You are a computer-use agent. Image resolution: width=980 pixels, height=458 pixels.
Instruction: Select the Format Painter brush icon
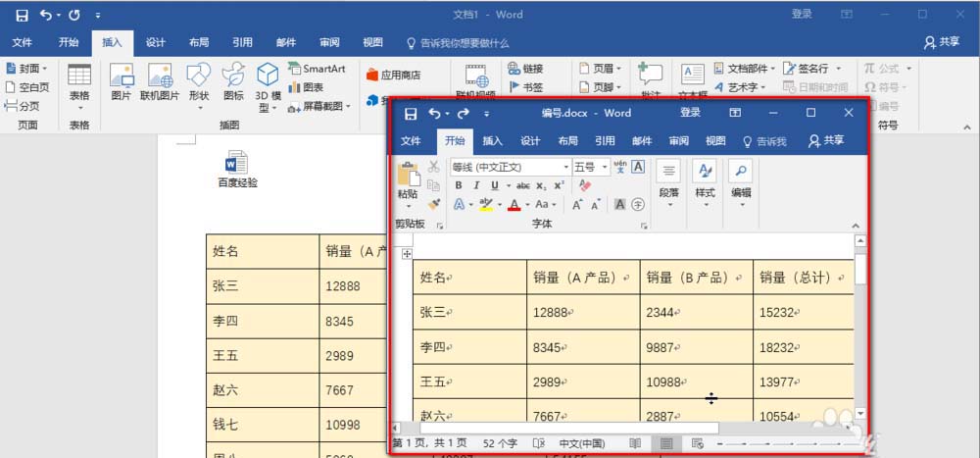[433, 204]
